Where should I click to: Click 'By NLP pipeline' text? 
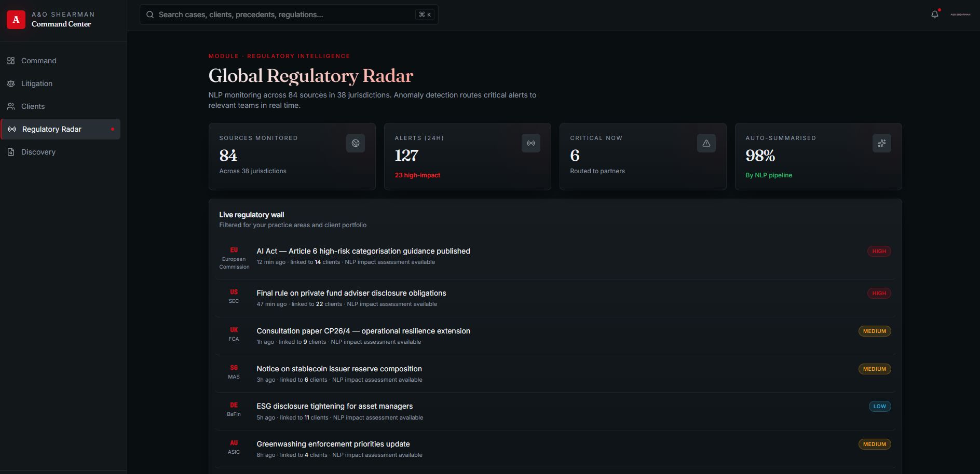pos(769,175)
